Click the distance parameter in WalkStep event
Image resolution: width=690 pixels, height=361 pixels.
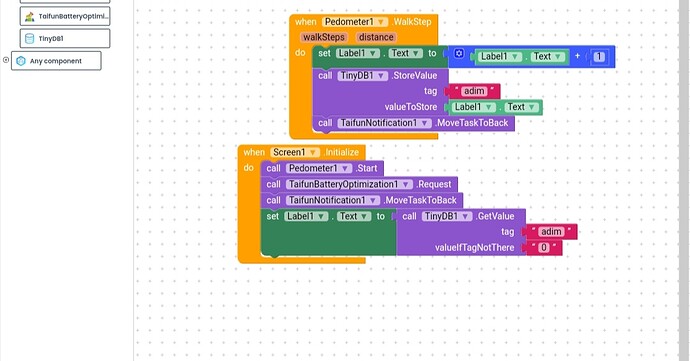pos(376,37)
